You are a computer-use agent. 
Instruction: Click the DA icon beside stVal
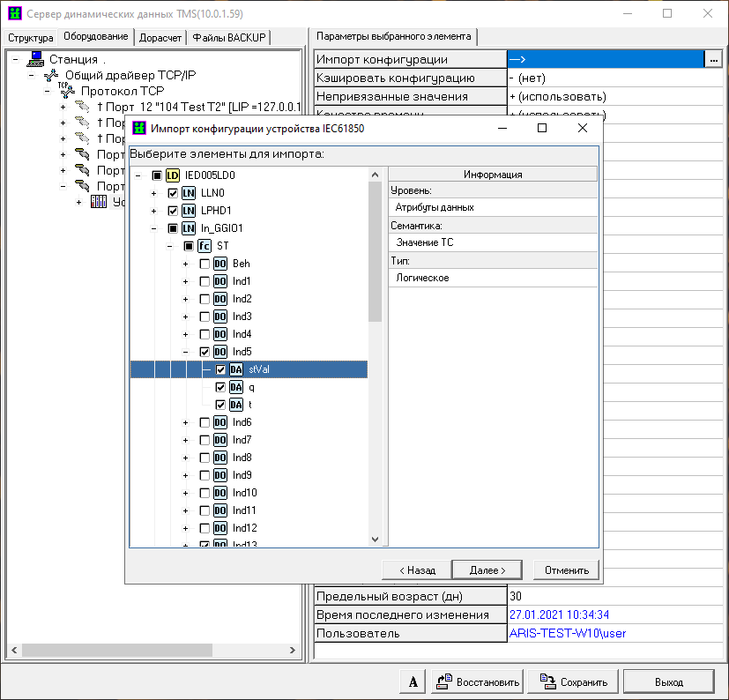click(236, 369)
